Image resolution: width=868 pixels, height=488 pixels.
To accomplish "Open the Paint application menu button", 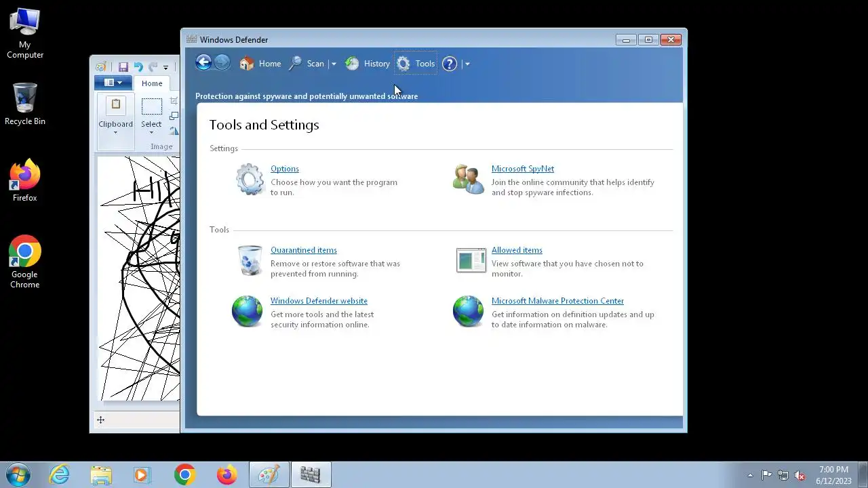I will point(113,83).
